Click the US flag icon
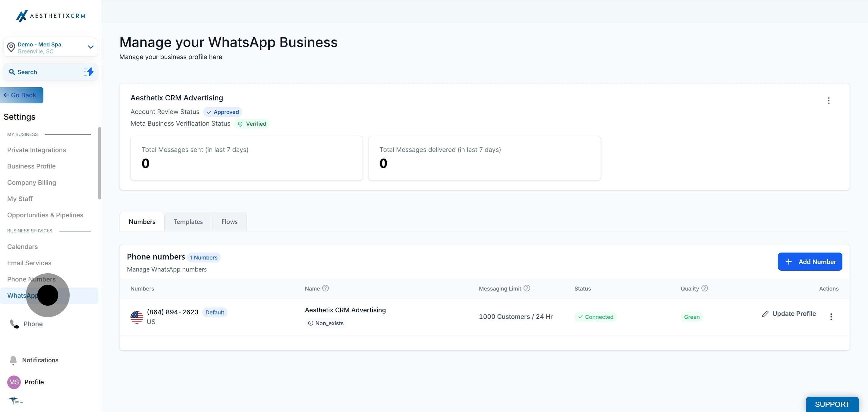This screenshot has width=868, height=412. click(x=137, y=317)
